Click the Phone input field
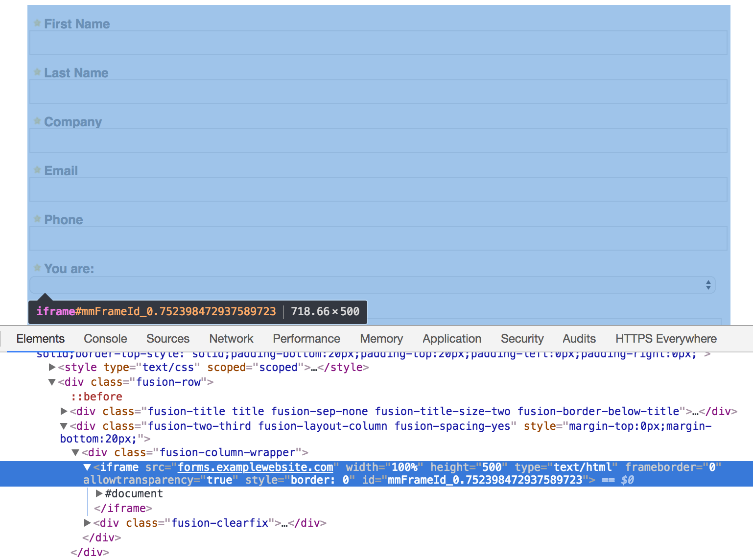Screen dimensions: 753x560 pyautogui.click(x=378, y=238)
